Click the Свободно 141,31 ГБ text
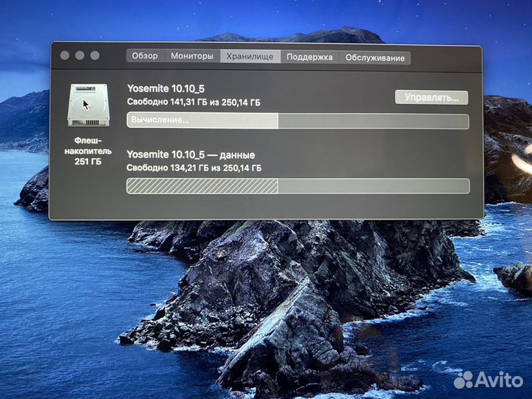Screen dimensions: 532x399 coord(194,102)
